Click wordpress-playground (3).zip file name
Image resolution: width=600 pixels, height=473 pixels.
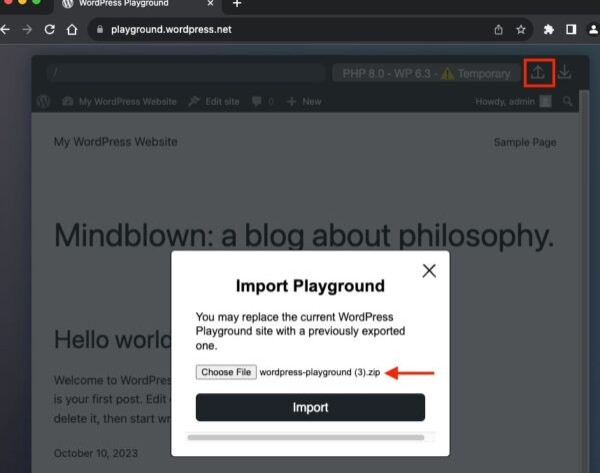pos(320,372)
